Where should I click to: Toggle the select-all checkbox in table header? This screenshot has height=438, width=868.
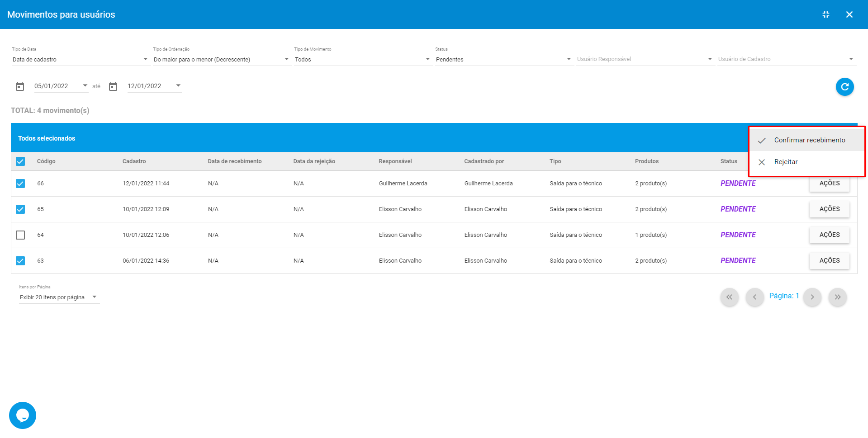[x=20, y=161]
